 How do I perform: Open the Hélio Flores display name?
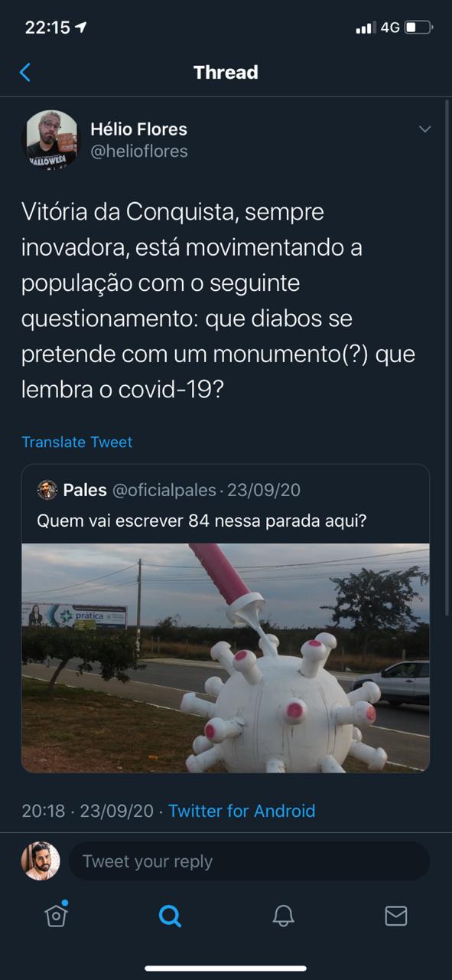point(138,129)
